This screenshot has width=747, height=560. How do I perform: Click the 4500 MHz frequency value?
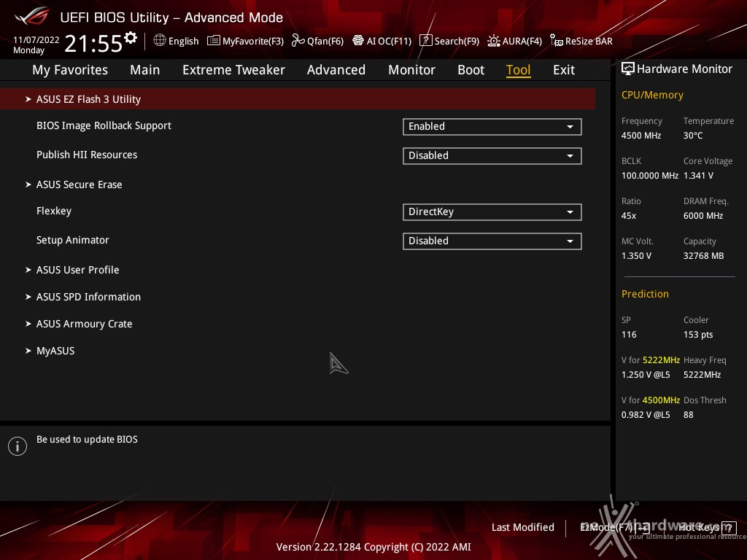(x=641, y=136)
